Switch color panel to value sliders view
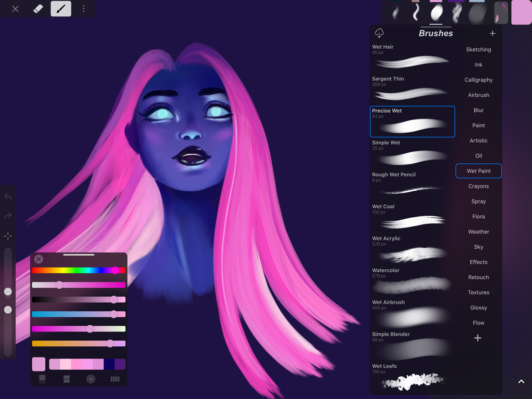 [x=66, y=379]
